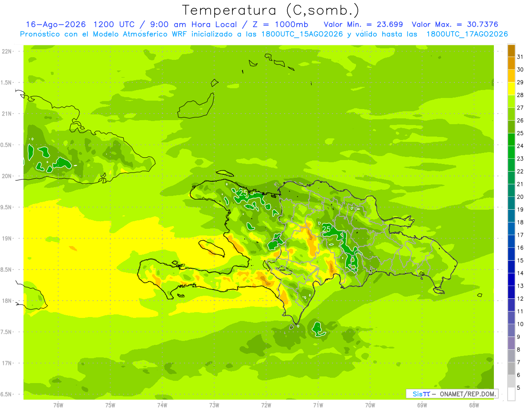Click the "76W" longitude label
532x411 pixels.
click(x=58, y=405)
